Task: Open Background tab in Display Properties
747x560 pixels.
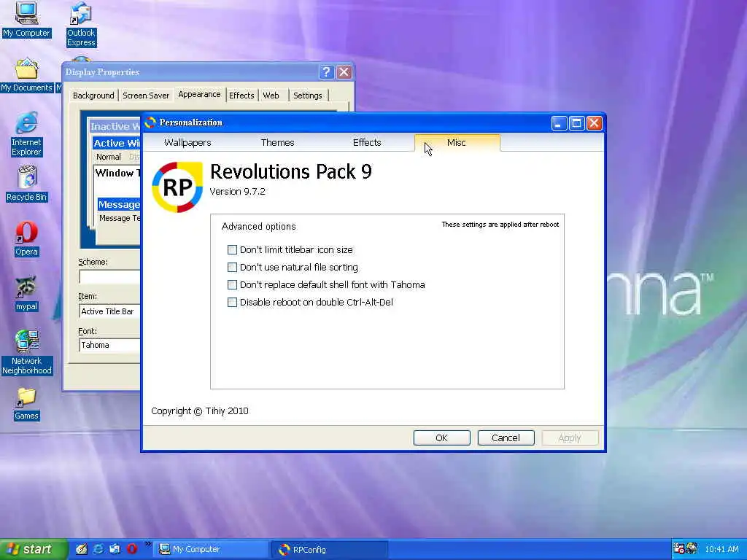Action: point(93,96)
